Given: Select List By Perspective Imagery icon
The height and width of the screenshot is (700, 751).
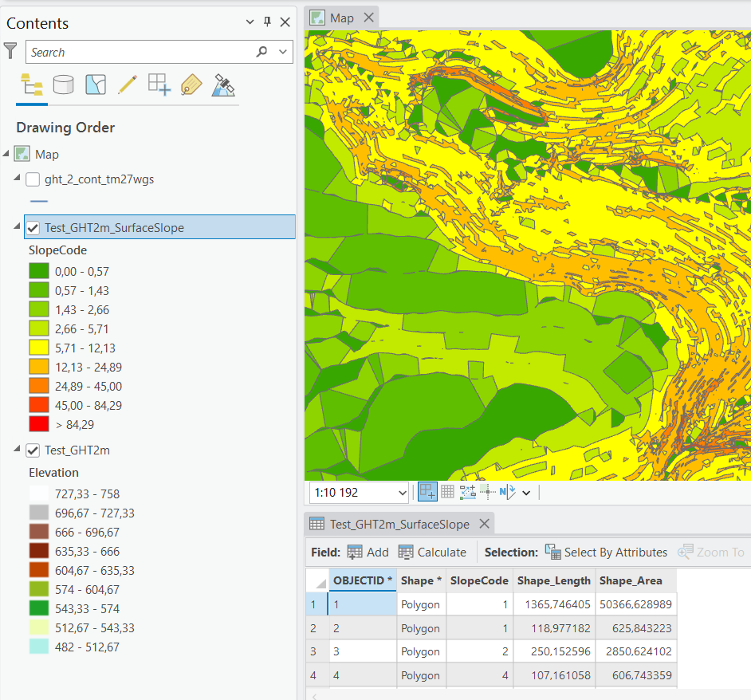Looking at the screenshot, I should 224,84.
